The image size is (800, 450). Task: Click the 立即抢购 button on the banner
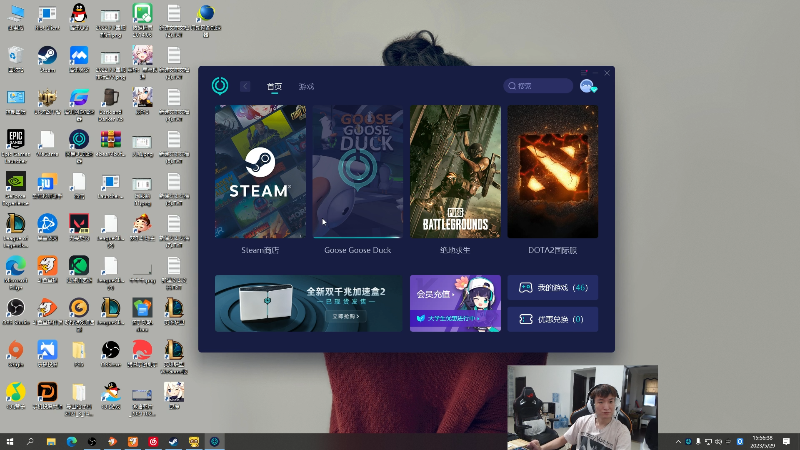[346, 316]
